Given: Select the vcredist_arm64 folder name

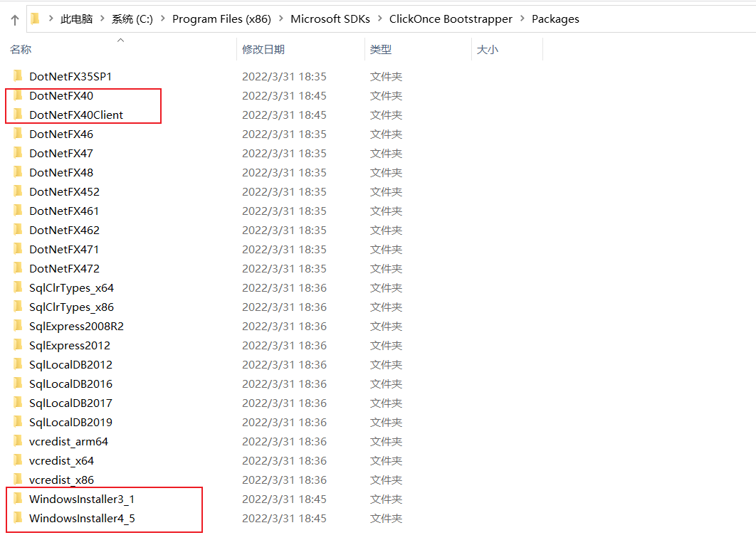Looking at the screenshot, I should [x=68, y=441].
